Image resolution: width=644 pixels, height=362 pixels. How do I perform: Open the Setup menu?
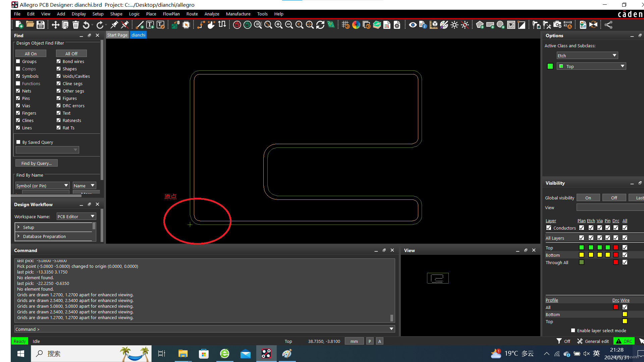pos(98,14)
